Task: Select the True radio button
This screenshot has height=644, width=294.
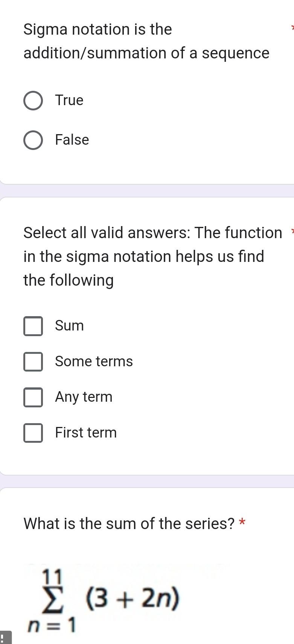Action: click(x=33, y=100)
